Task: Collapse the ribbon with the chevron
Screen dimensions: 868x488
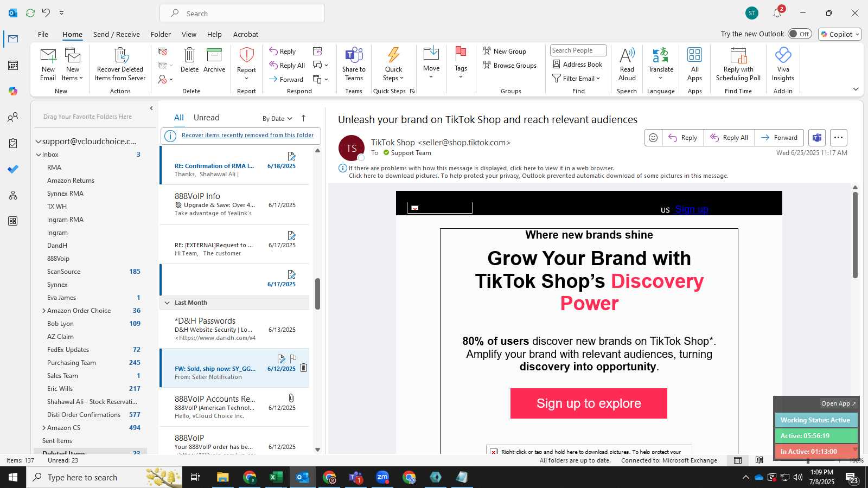Action: [x=856, y=89]
